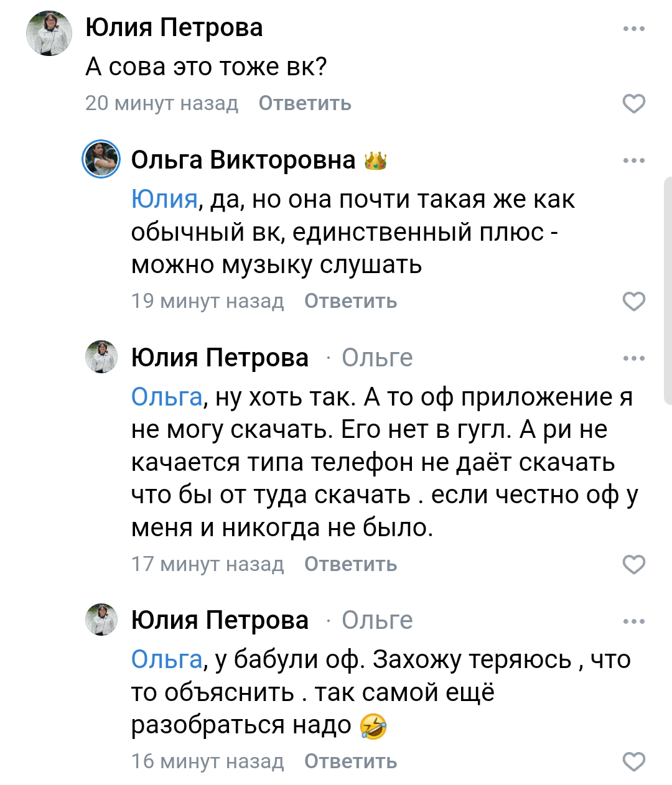
Task: Reply to the comment from 16 минут назад
Action: pos(350,761)
